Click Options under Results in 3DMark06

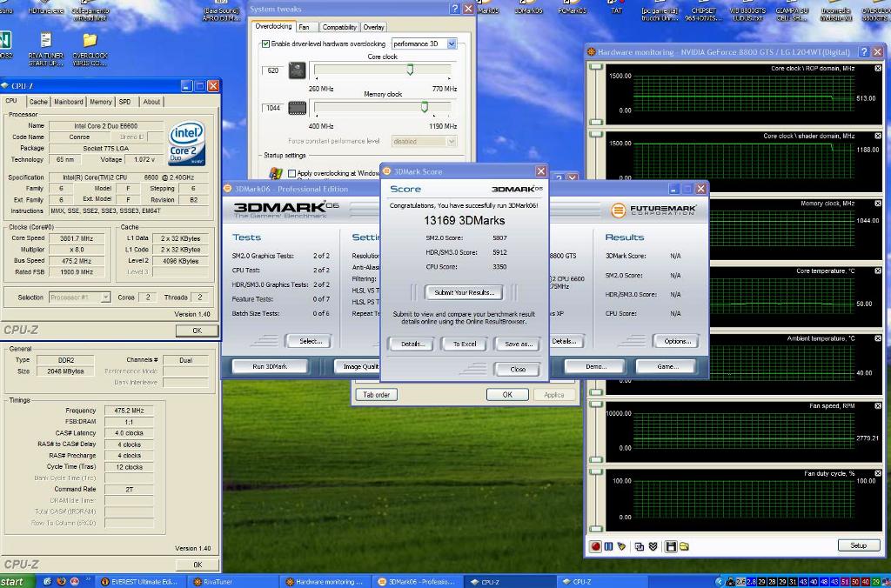coord(677,341)
